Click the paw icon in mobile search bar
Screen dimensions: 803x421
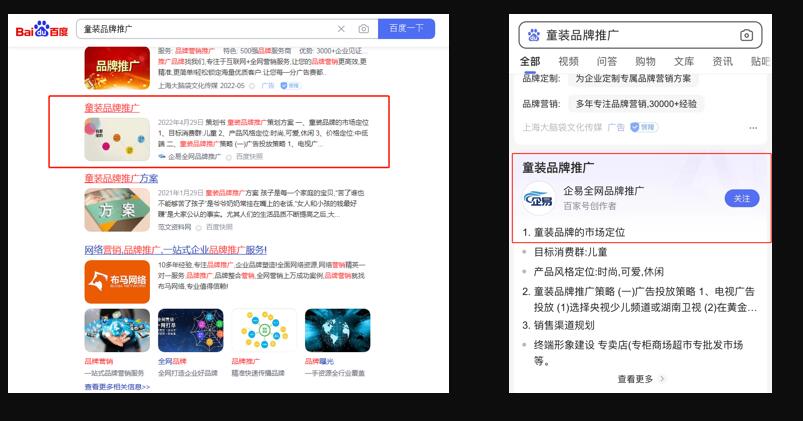tap(532, 35)
